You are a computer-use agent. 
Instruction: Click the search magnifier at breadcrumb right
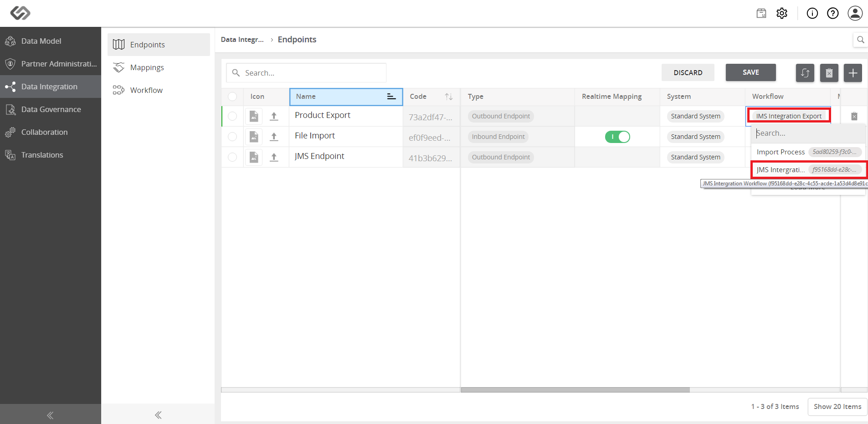click(x=860, y=40)
